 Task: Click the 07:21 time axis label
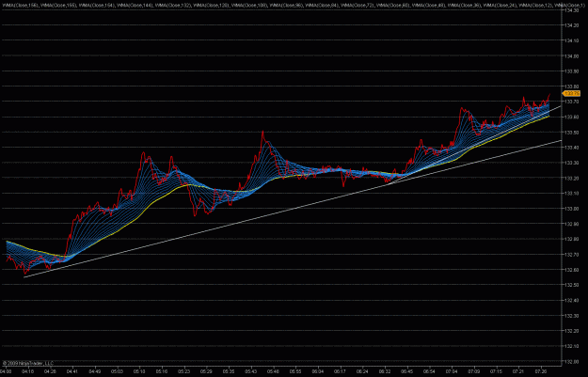pos(518,371)
